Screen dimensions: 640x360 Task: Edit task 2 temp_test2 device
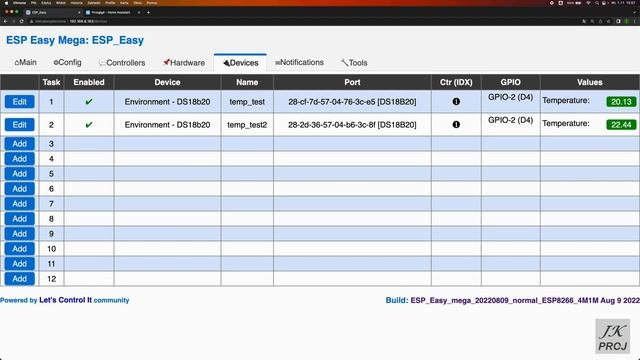tap(20, 124)
